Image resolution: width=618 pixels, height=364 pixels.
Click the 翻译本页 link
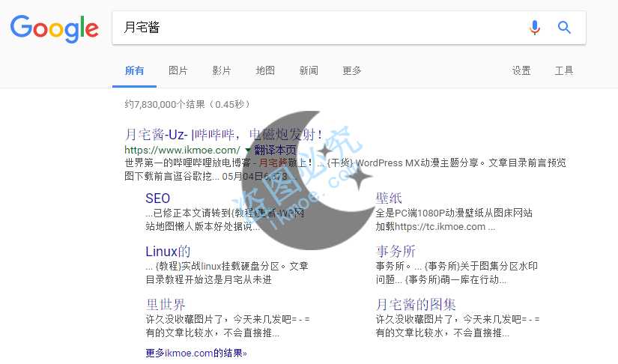coord(275,150)
